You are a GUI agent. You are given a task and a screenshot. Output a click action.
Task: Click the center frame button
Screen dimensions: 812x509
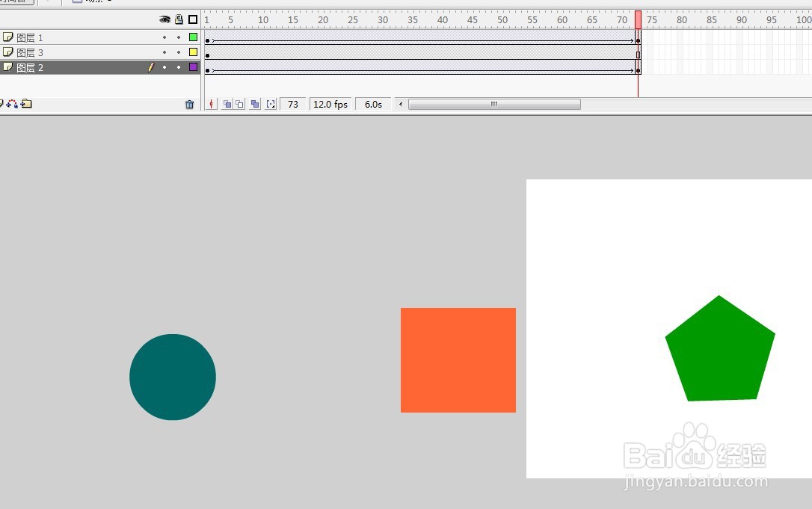pyautogui.click(x=212, y=104)
